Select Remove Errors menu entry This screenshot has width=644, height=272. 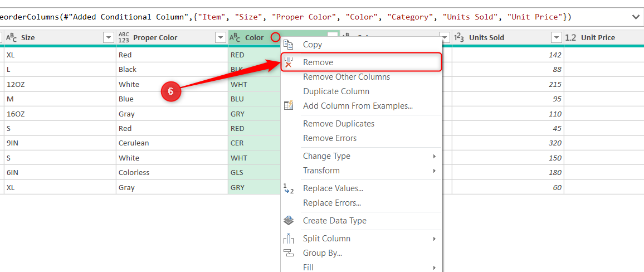(362, 138)
